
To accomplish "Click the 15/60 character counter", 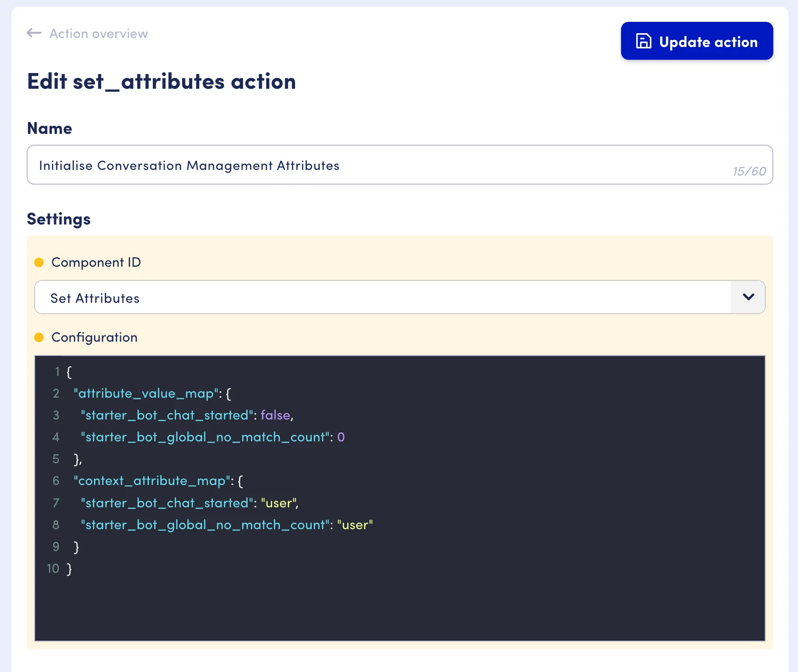I will 749,171.
